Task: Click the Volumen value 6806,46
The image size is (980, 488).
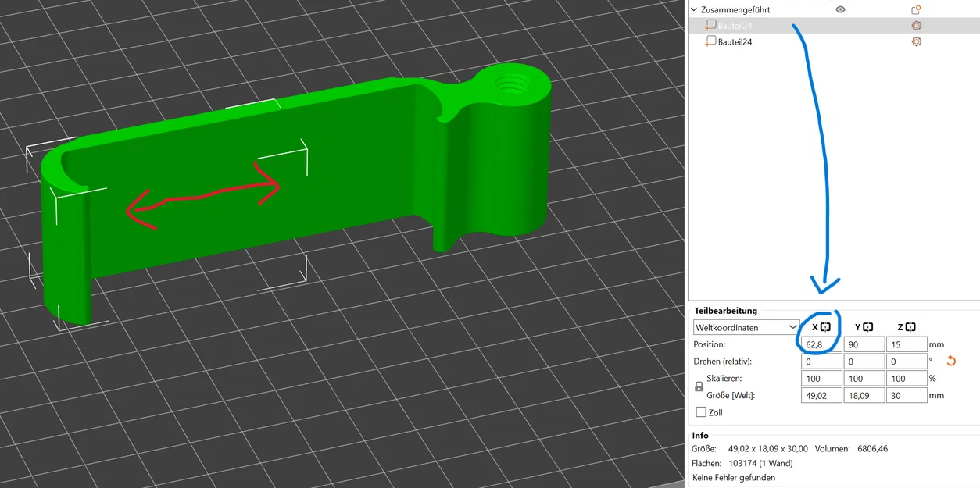Action: point(872,449)
